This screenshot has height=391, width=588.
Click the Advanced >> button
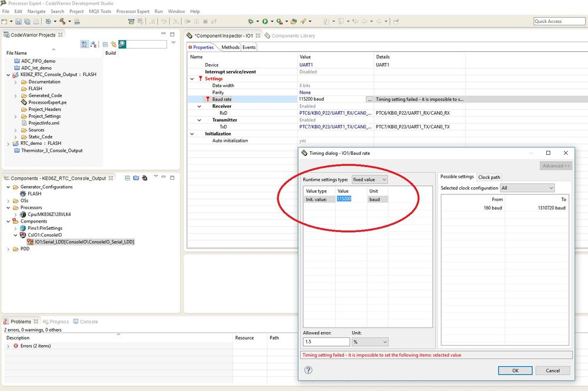point(556,166)
